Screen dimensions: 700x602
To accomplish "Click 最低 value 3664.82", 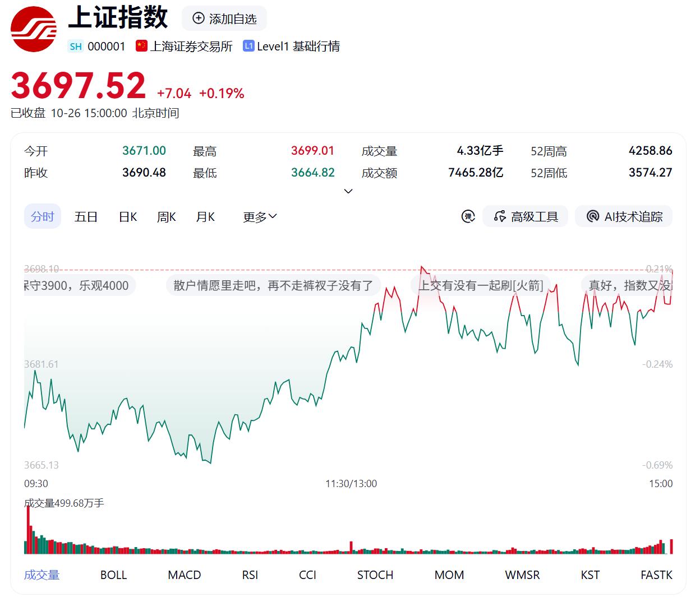I will pyautogui.click(x=312, y=173).
